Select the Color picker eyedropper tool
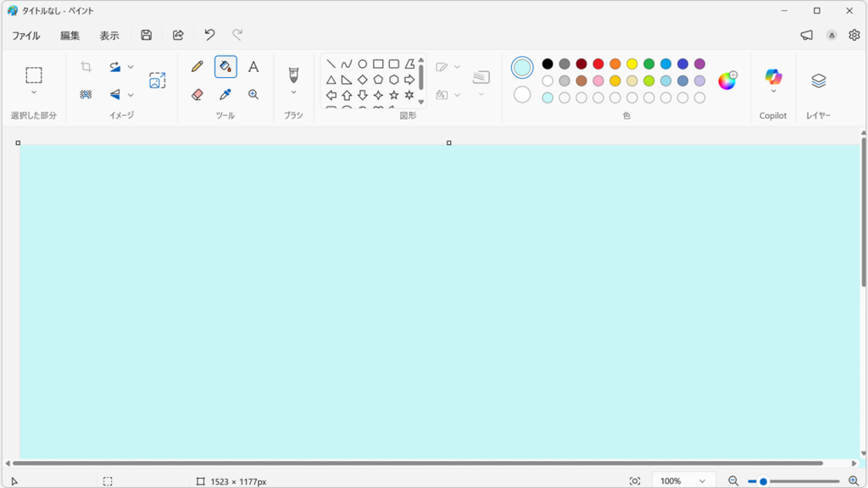 click(224, 94)
